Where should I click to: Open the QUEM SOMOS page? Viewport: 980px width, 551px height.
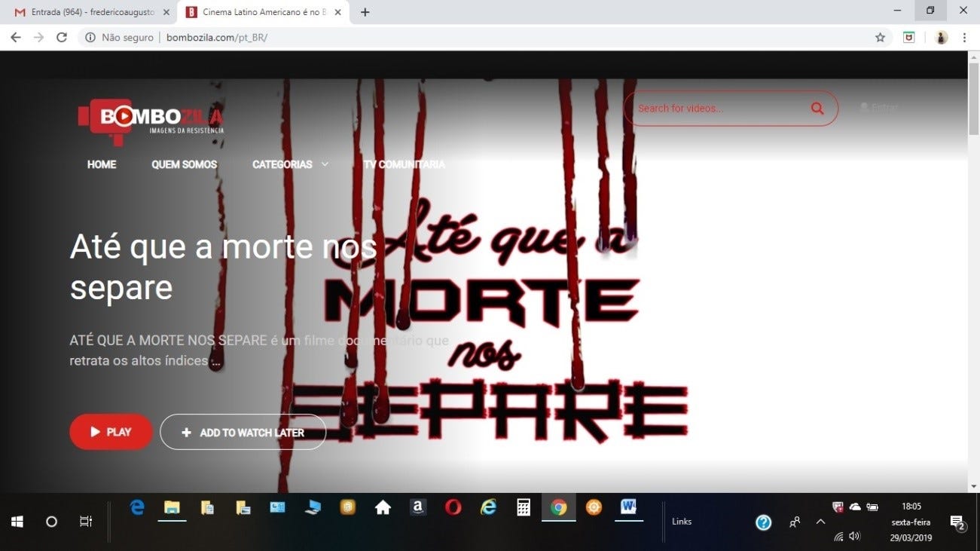point(184,164)
